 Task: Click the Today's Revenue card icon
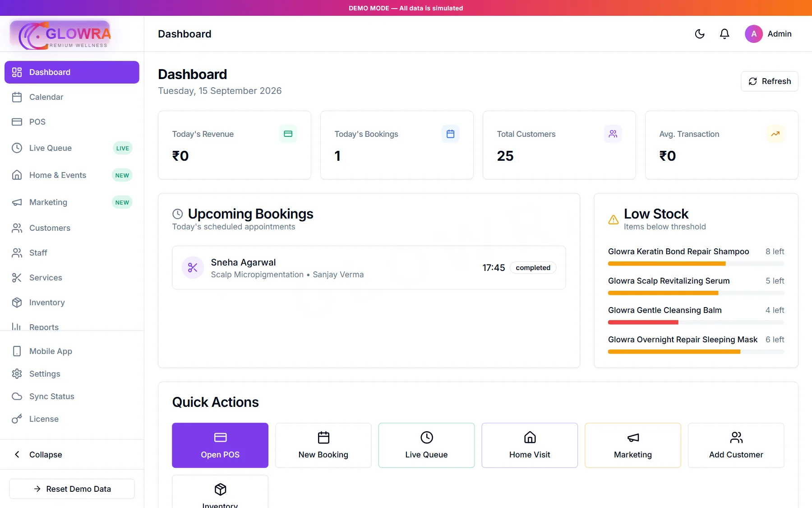click(288, 134)
